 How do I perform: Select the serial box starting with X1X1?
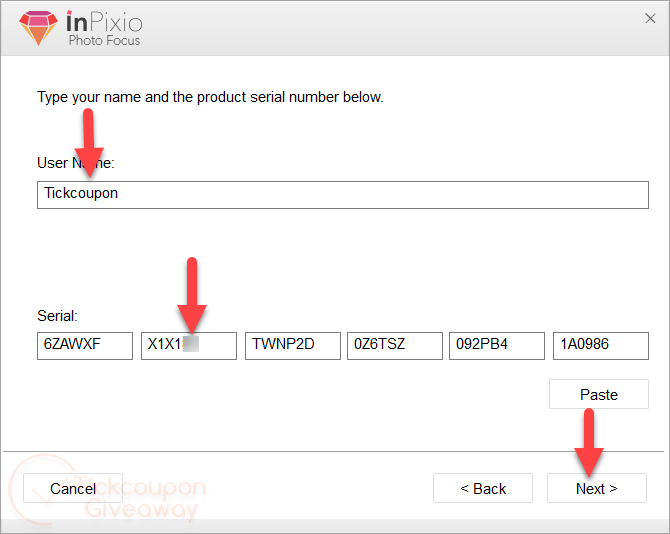point(188,346)
